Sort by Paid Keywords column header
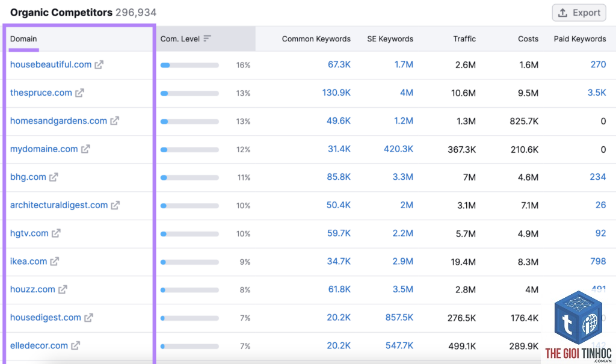The height and width of the screenshot is (364, 616). coord(580,39)
